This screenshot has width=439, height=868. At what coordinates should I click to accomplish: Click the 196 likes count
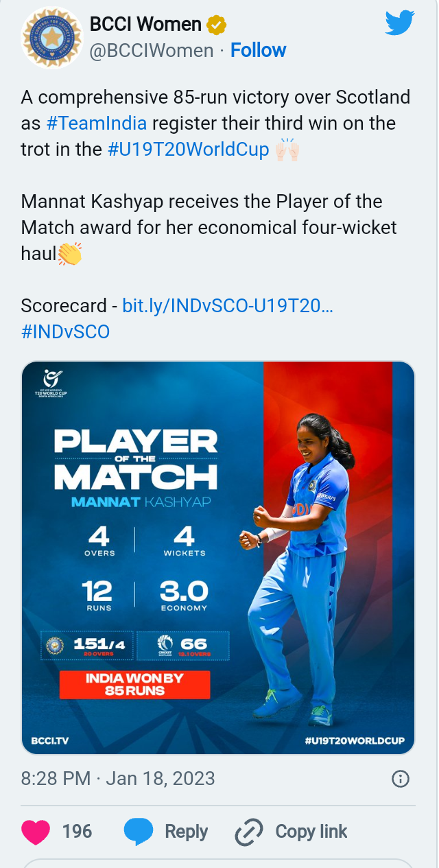77,832
